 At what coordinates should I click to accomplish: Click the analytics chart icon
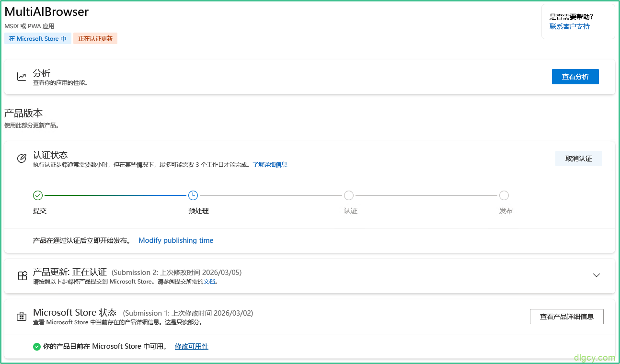click(22, 77)
